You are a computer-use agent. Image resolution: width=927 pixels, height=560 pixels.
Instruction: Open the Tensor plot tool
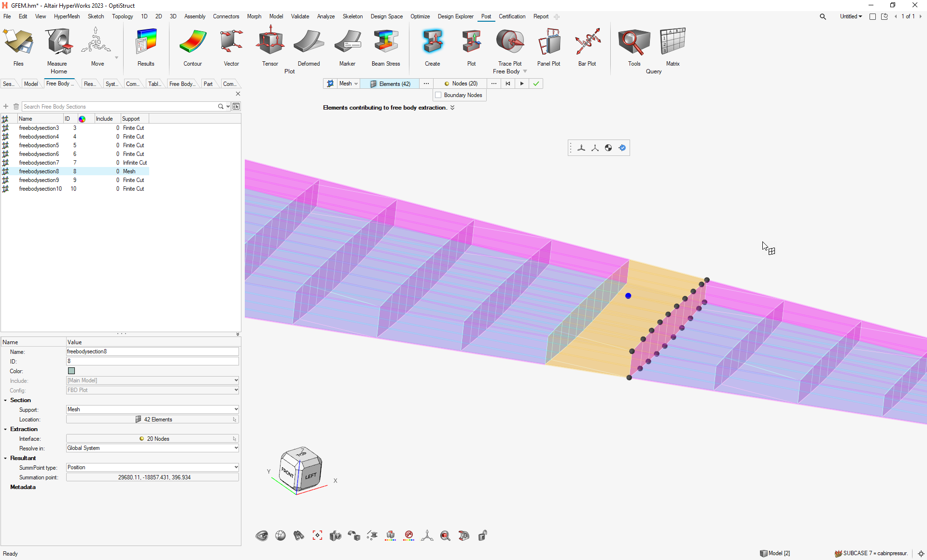270,46
